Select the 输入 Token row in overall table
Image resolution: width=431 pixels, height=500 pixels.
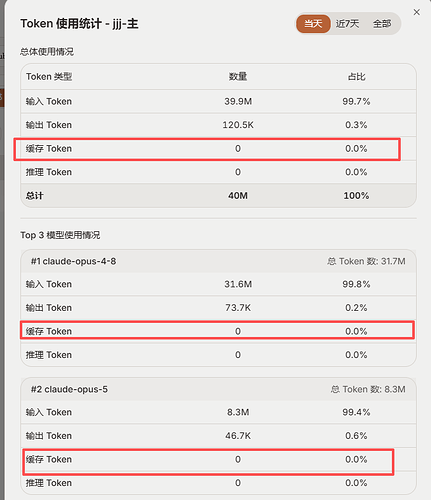click(x=218, y=101)
